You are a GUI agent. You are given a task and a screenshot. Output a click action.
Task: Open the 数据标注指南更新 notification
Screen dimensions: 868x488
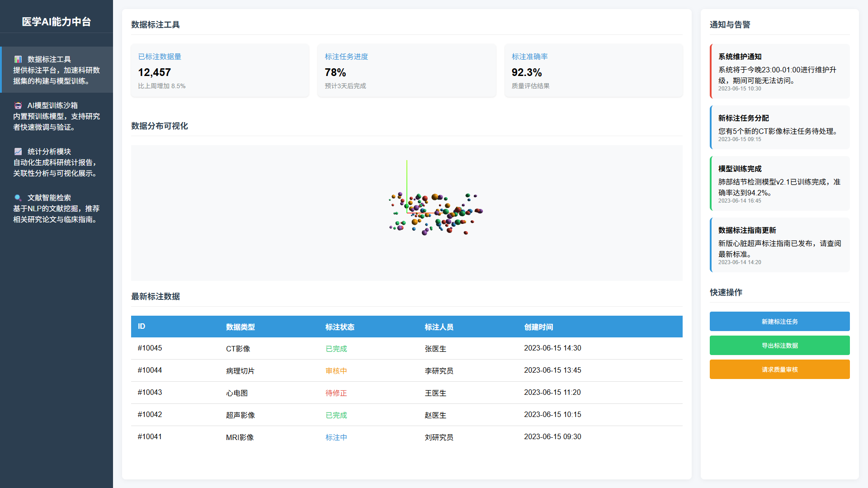point(779,245)
